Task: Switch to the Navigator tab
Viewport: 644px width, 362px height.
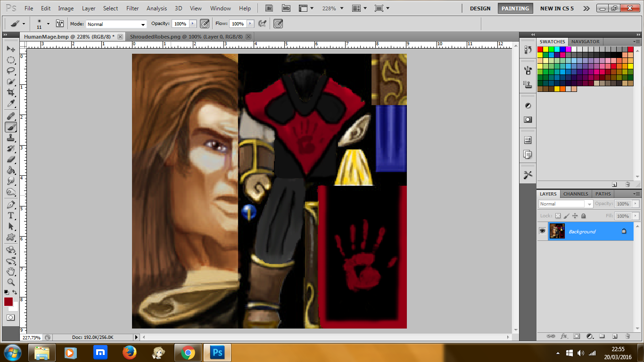Action: click(586, 41)
